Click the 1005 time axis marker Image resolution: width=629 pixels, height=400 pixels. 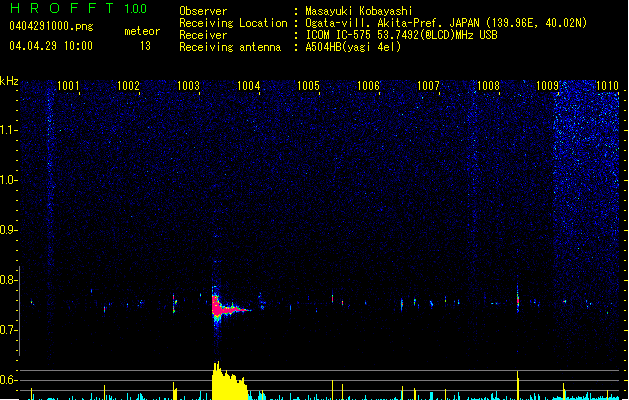point(308,86)
